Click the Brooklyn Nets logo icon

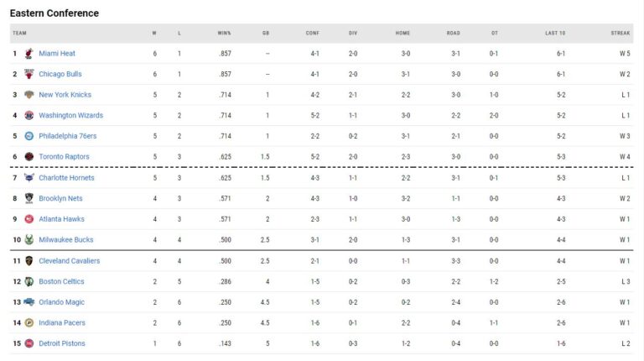point(29,199)
